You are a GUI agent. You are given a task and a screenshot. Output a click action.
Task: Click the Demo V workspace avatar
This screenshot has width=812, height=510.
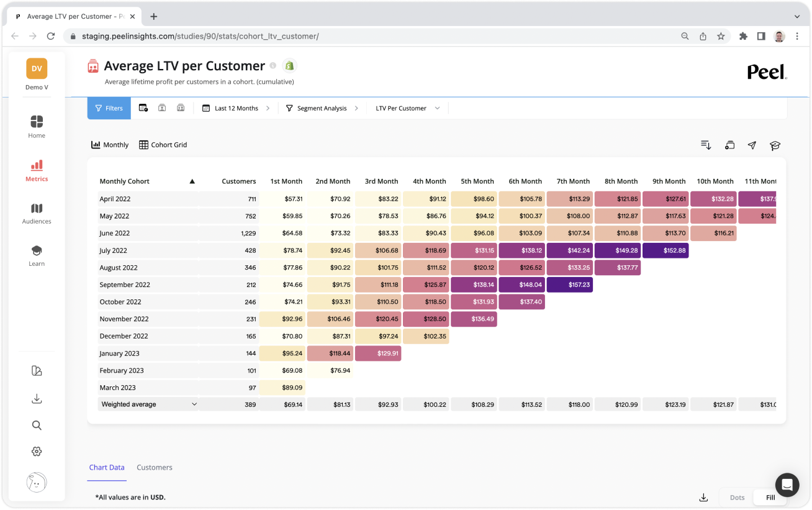37,68
